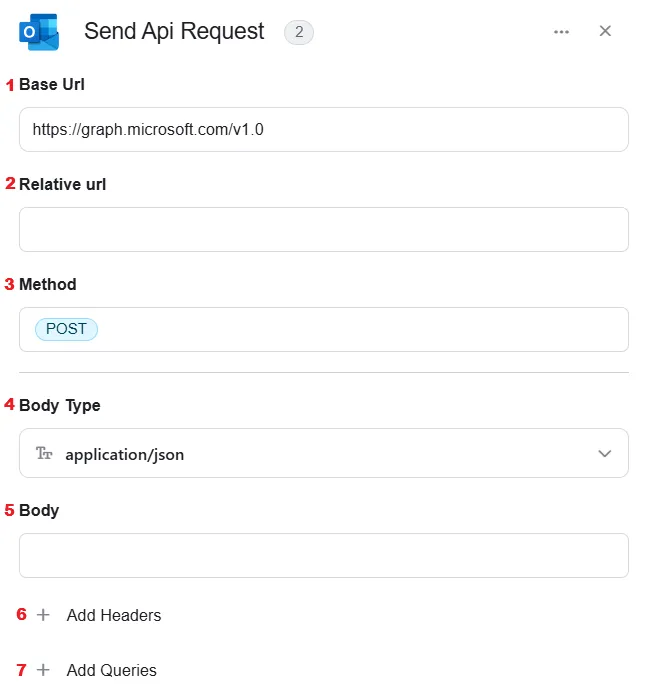
Task: Expand the Body Type dropdown chevron
Action: click(x=605, y=453)
